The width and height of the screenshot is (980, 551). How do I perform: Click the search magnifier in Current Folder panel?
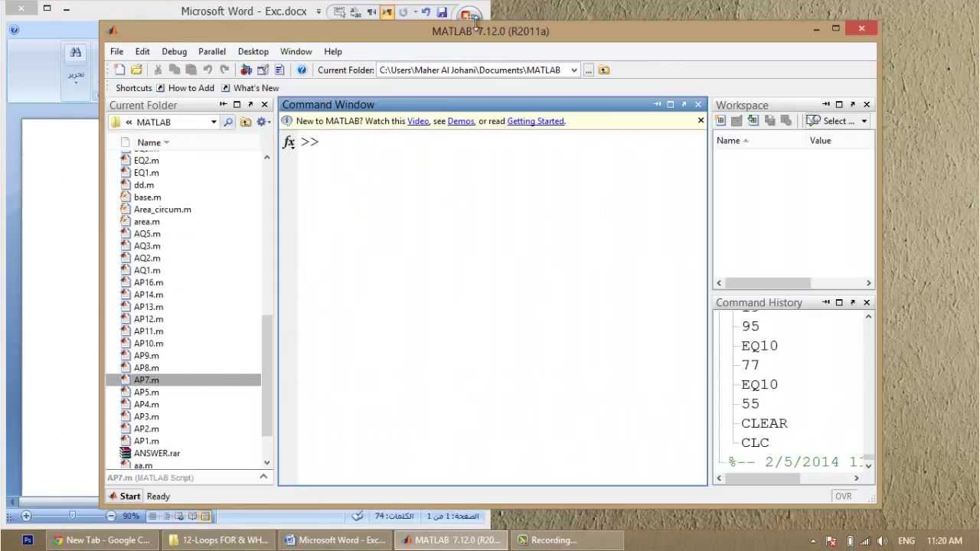coord(228,122)
